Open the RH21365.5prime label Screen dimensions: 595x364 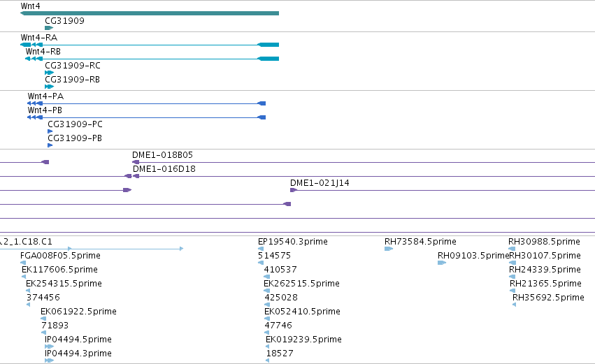pos(545,284)
